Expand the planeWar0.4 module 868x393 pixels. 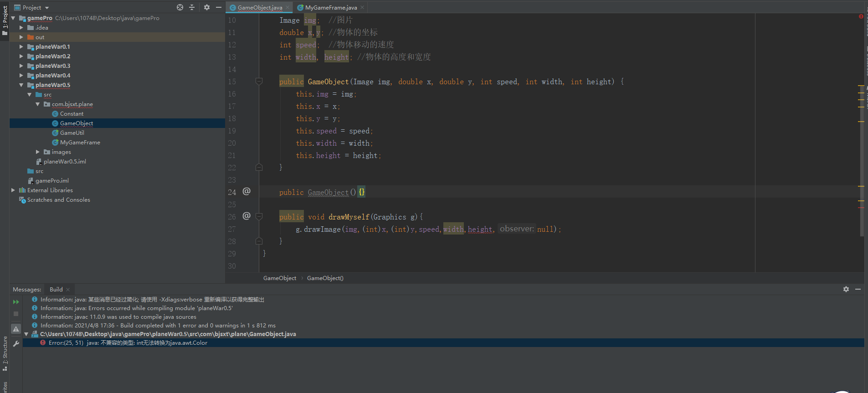(21, 76)
